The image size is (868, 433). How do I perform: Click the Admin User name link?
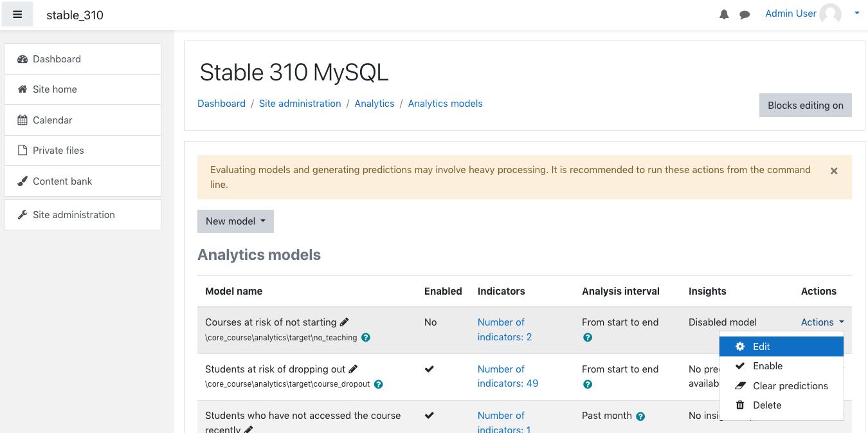click(790, 14)
